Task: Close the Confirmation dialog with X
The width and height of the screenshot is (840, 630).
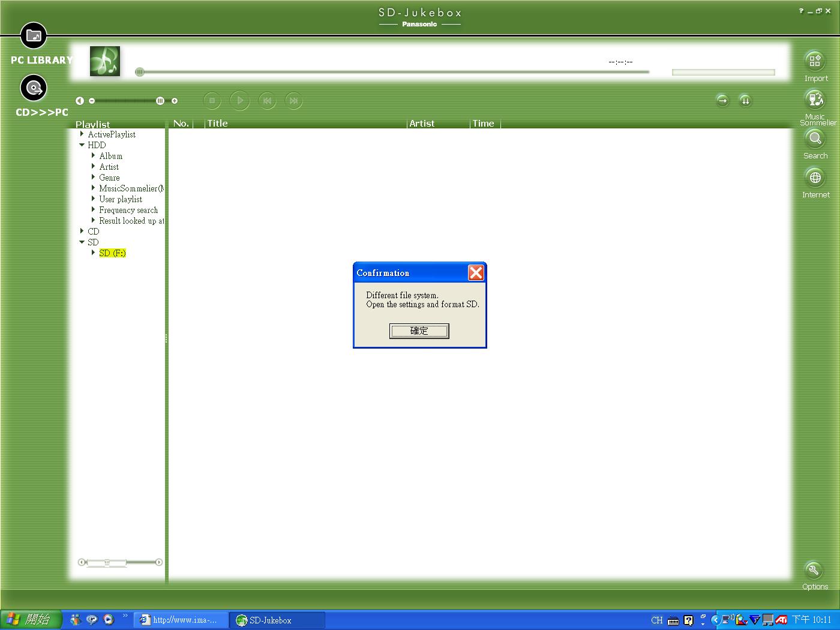Action: click(476, 273)
